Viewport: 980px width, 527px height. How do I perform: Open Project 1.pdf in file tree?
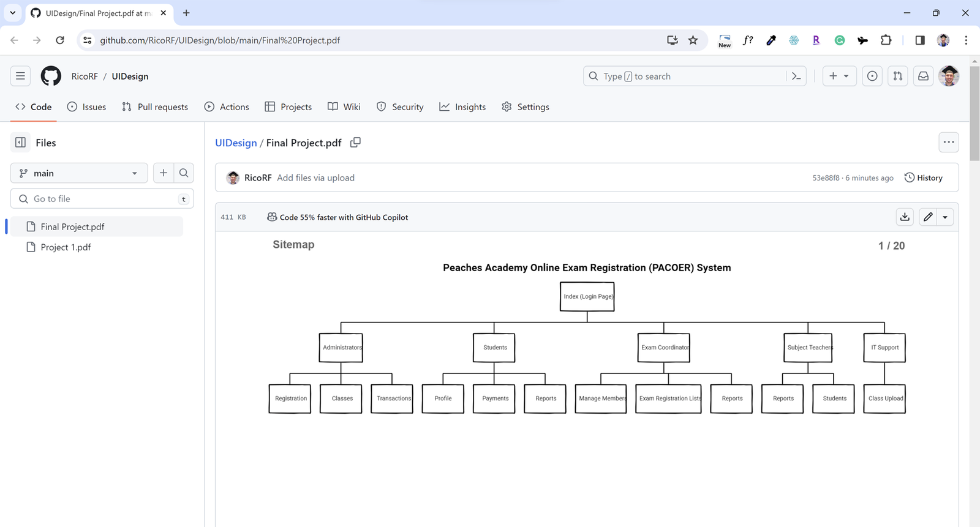point(66,247)
